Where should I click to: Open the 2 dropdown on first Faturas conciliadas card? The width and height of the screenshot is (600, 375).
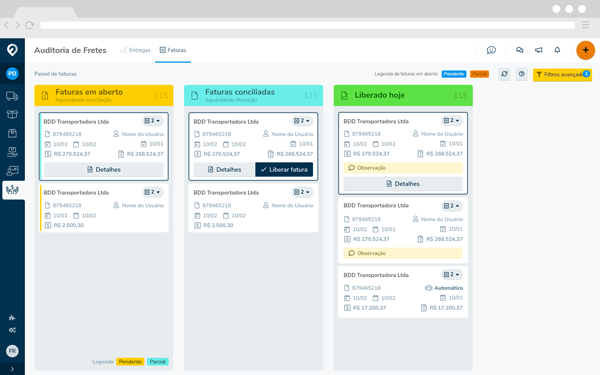[302, 121]
